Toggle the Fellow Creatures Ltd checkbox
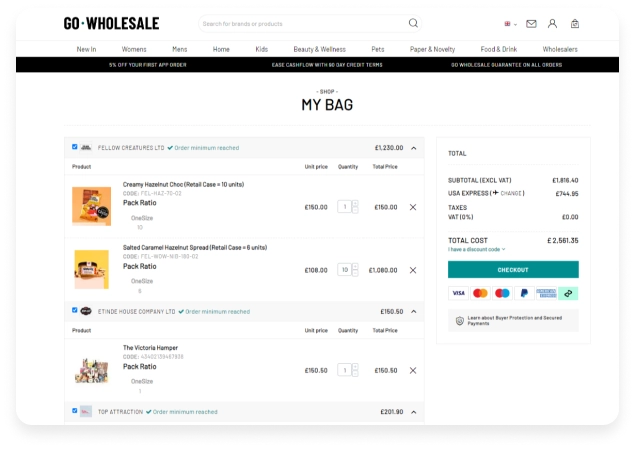The height and width of the screenshot is (449, 635). point(75,147)
